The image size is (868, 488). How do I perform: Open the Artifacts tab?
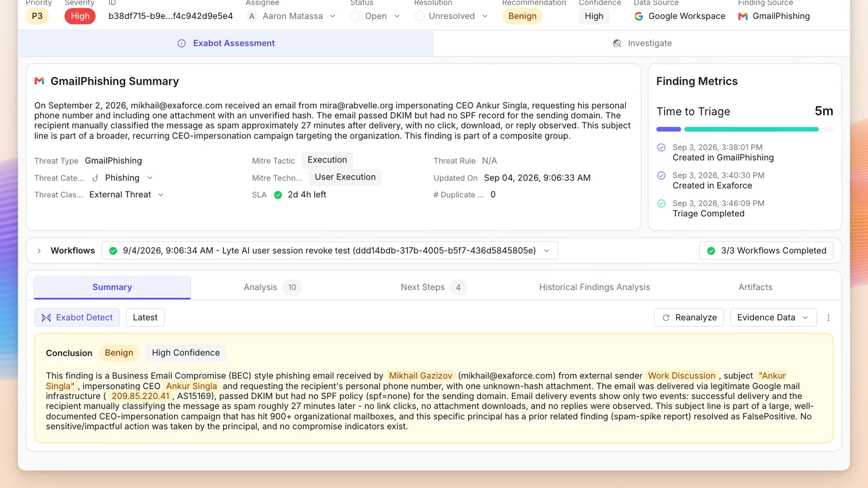(755, 287)
